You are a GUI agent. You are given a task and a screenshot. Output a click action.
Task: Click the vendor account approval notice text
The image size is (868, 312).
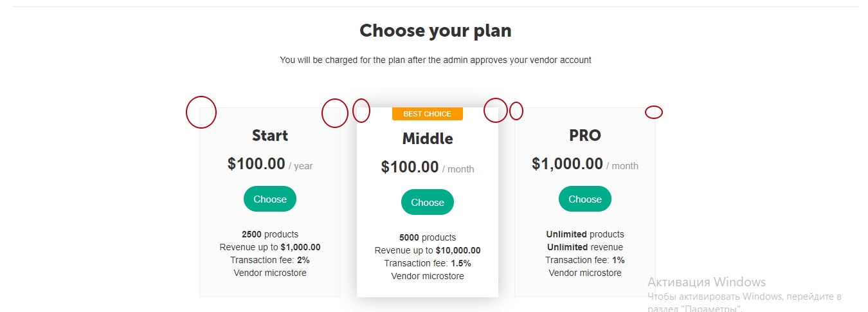tap(435, 60)
